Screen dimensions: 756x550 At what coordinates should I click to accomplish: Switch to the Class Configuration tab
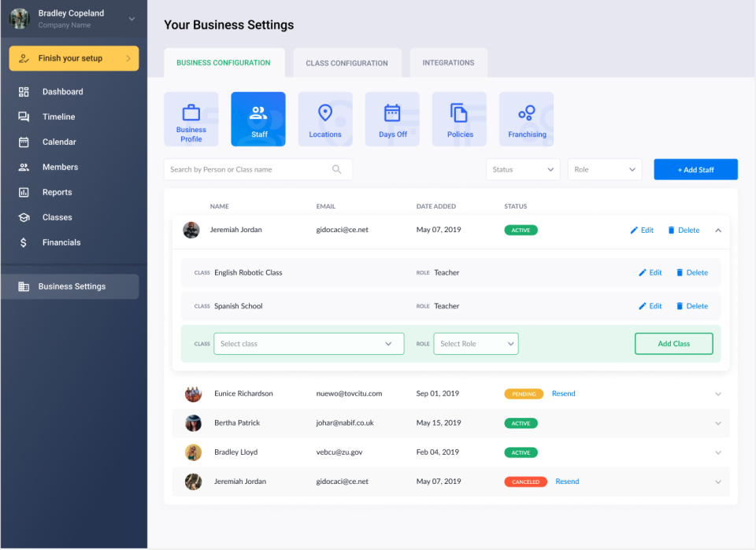click(x=346, y=62)
